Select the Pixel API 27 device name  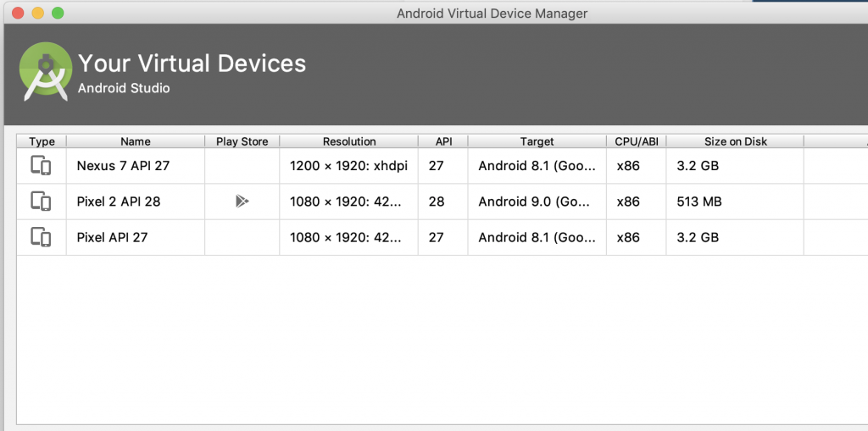pyautogui.click(x=112, y=237)
